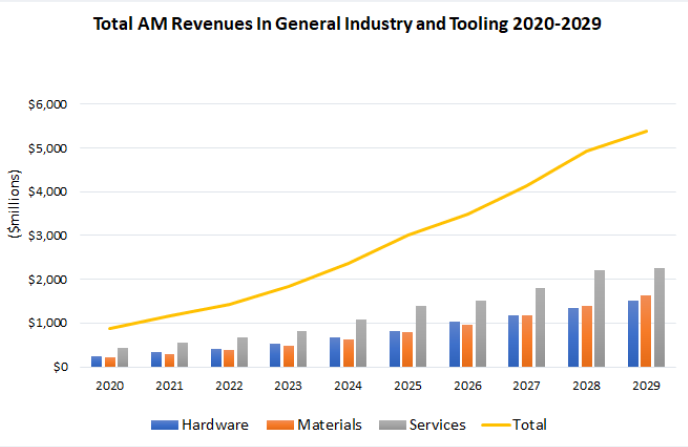Select the Total legend label
This screenshot has width=688, height=447.
pos(530,425)
